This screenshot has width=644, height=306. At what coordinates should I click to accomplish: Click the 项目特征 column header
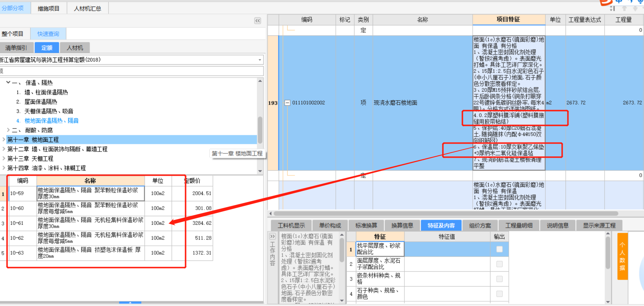point(508,19)
